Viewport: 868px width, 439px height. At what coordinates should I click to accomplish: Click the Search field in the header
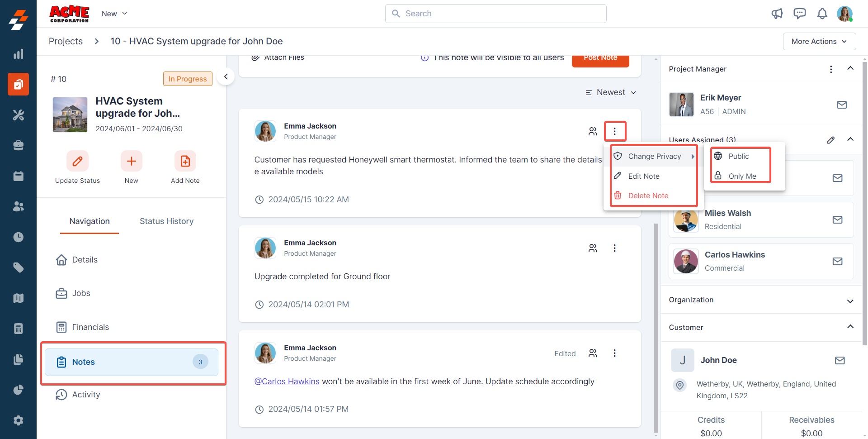pos(495,14)
